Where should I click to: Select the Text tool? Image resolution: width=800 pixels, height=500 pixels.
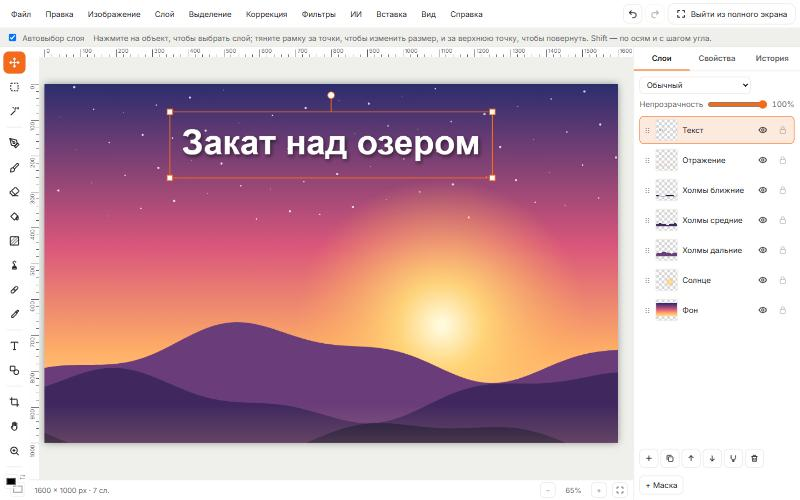point(14,346)
